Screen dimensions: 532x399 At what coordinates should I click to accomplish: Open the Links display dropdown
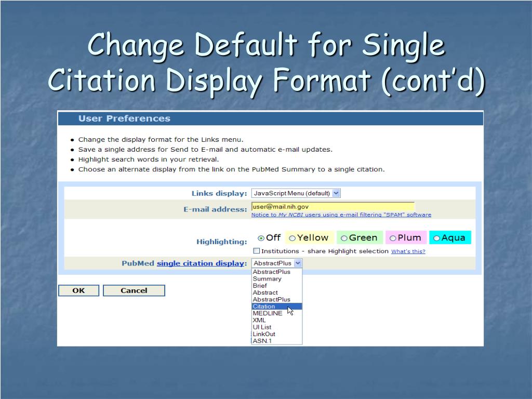(296, 193)
